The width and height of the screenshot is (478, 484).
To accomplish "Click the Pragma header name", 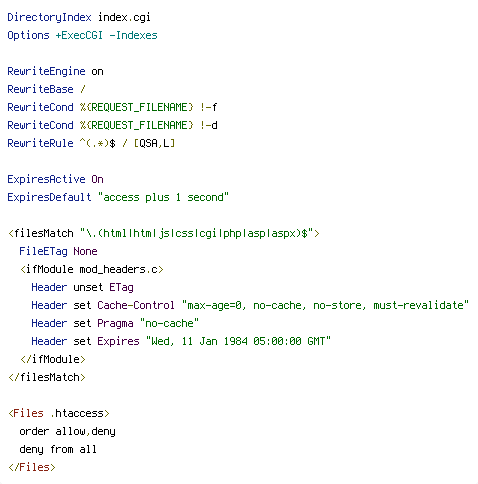I will click(x=115, y=323).
